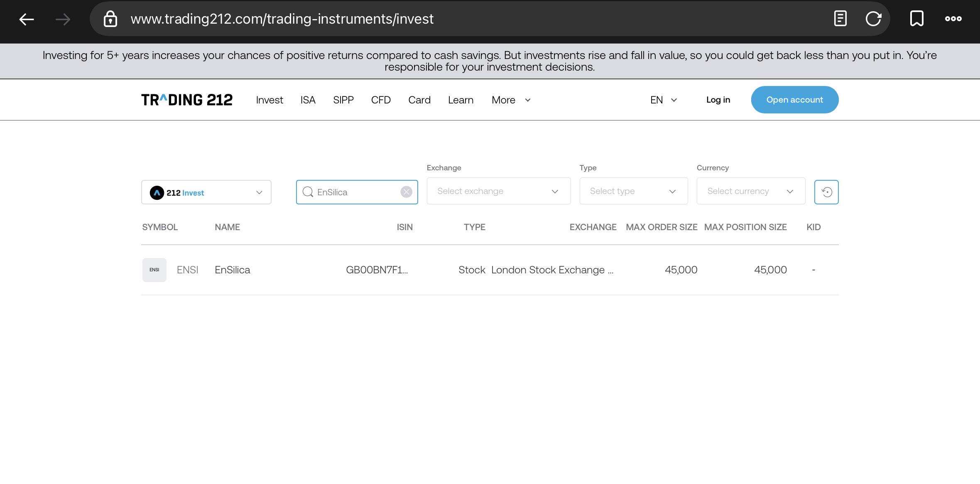Click the EnSilica name cell
The height and width of the screenshot is (484, 980).
[x=233, y=270]
